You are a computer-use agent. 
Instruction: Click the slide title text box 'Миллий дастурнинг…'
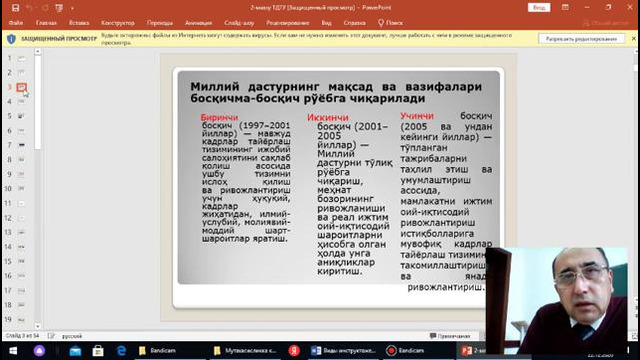click(336, 93)
